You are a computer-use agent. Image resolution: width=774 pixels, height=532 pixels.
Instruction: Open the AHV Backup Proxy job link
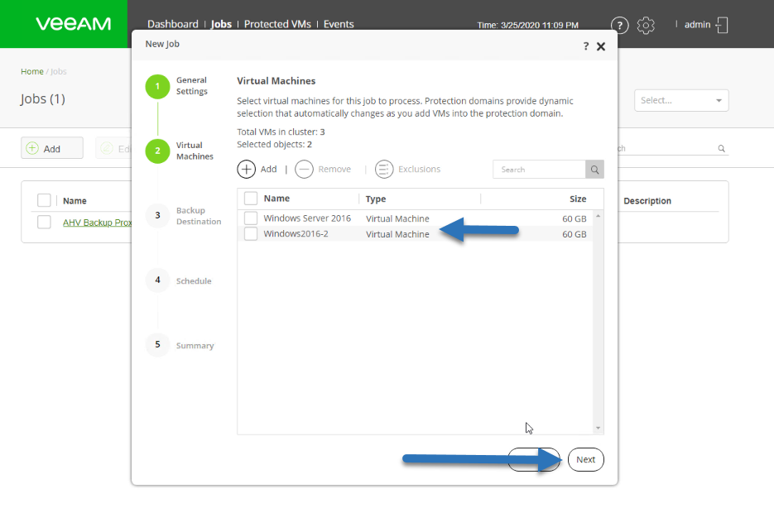click(97, 223)
